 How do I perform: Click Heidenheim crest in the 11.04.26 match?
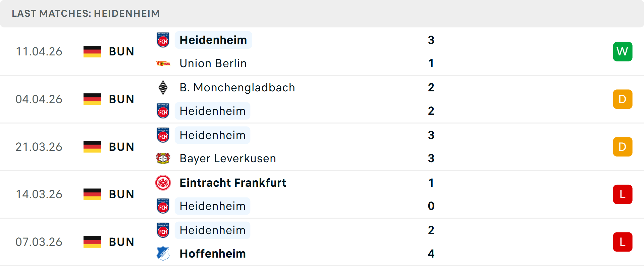click(x=163, y=40)
